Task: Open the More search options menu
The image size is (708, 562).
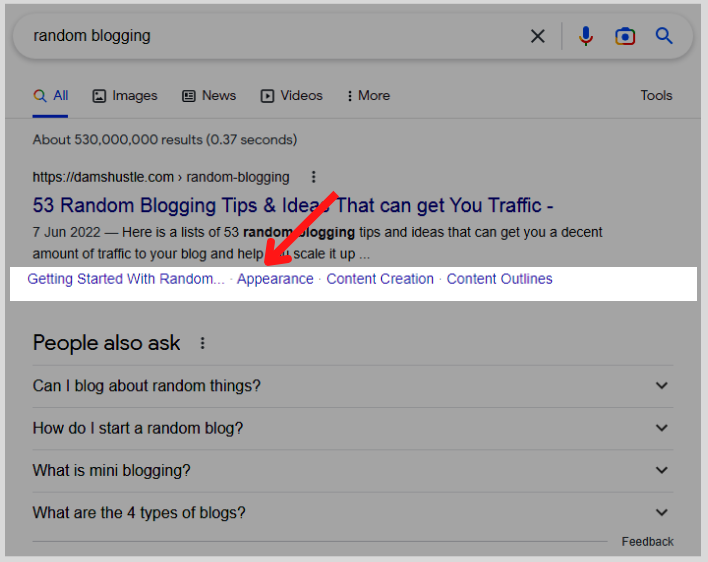Action: [x=369, y=96]
